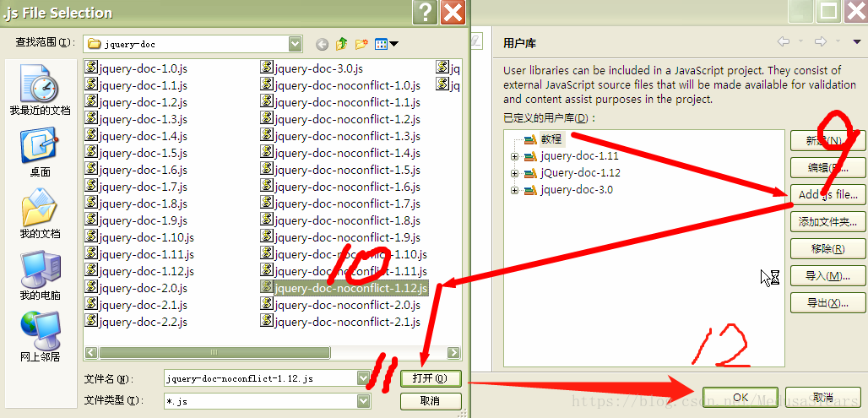Click the 导入 (Import) button

point(827,276)
